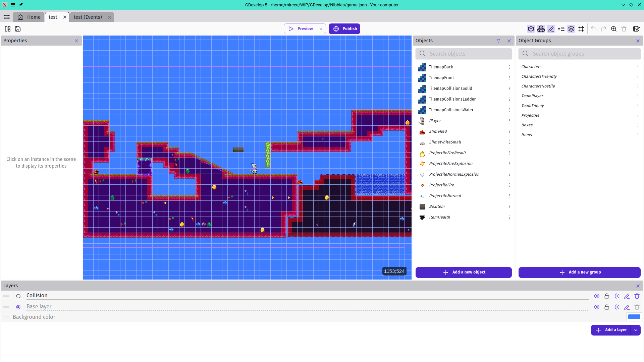Click the Home tab

(x=34, y=17)
